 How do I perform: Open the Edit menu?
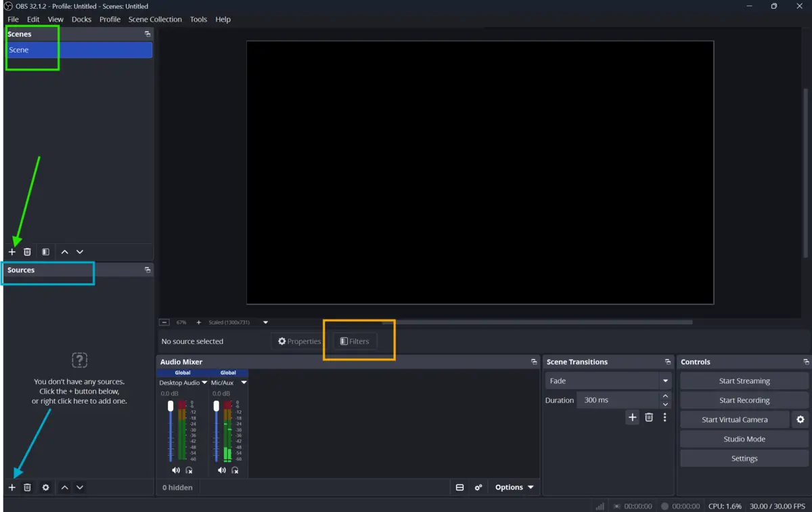[x=33, y=20]
